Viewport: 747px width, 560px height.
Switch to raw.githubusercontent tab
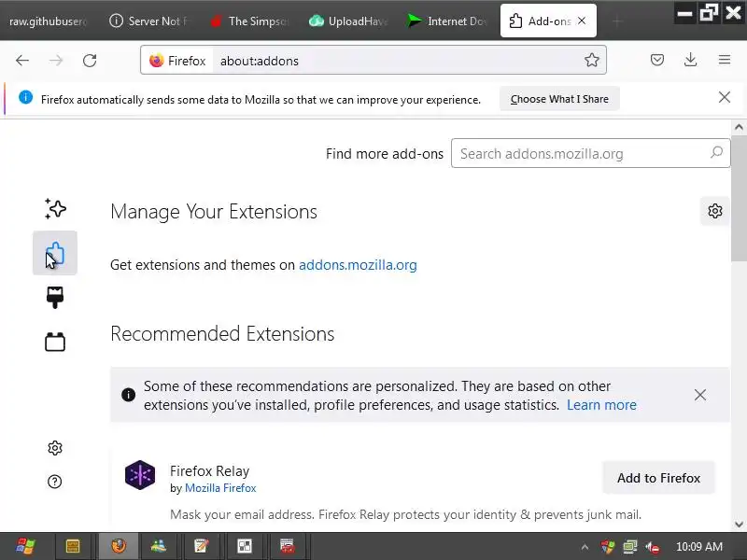(48, 21)
